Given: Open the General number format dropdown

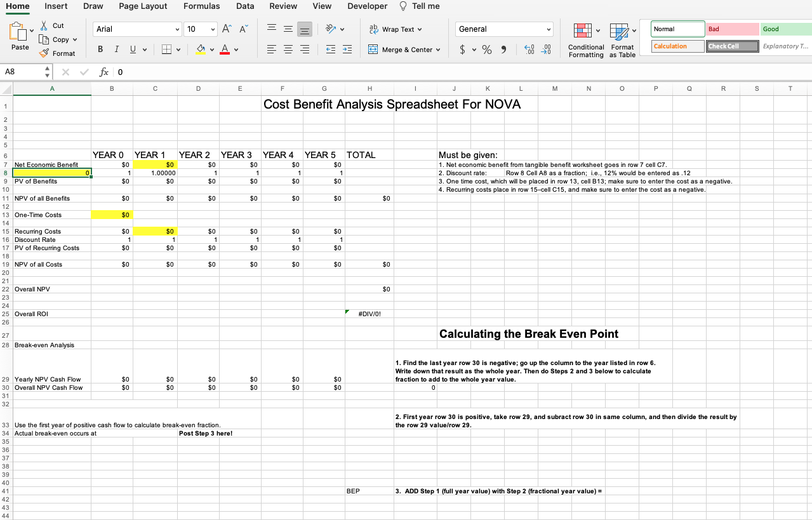Looking at the screenshot, I should [505, 29].
